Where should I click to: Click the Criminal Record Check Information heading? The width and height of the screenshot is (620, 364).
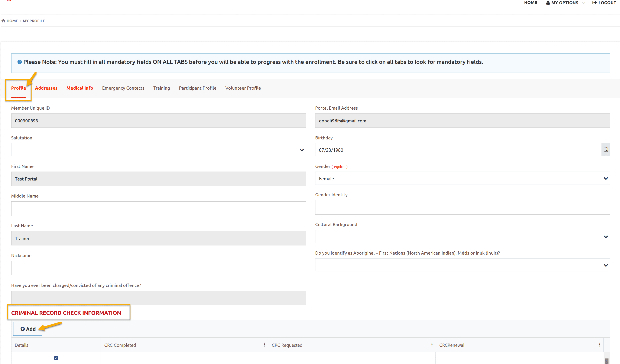click(x=66, y=313)
